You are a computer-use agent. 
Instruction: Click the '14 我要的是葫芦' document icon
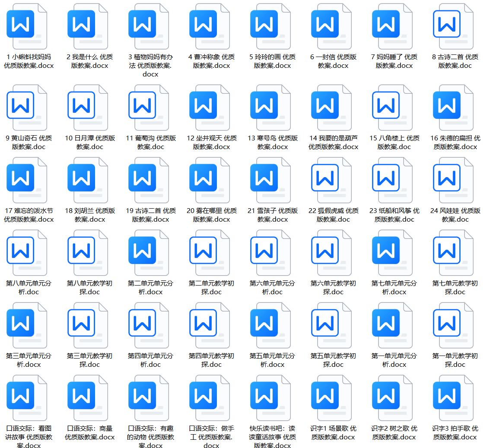(x=332, y=108)
